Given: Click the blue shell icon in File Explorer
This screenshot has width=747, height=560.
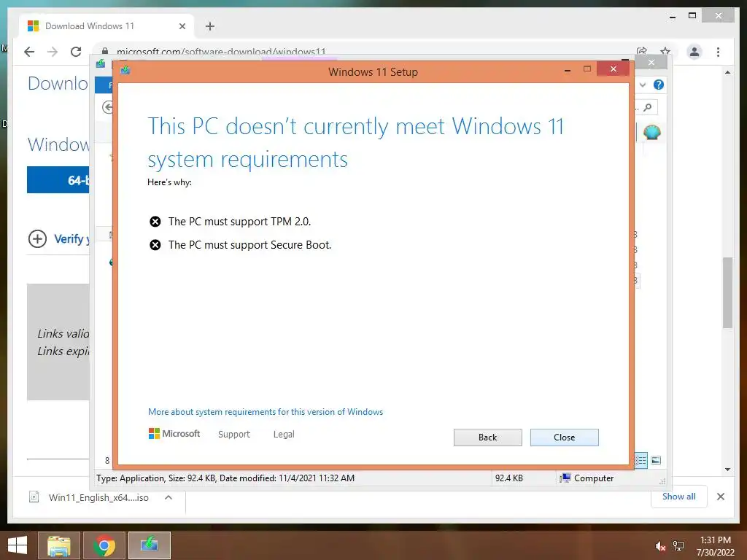Looking at the screenshot, I should (651, 133).
